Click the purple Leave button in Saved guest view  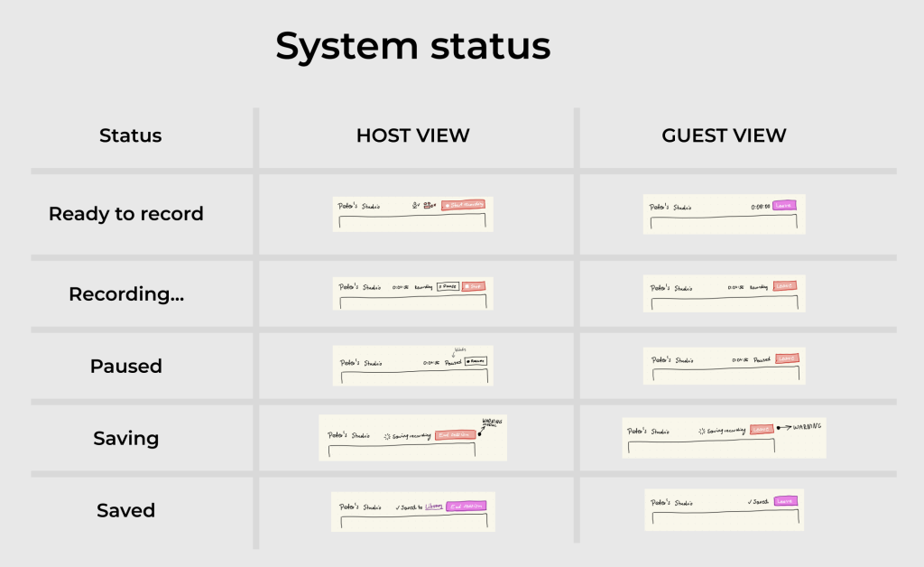coord(785,501)
